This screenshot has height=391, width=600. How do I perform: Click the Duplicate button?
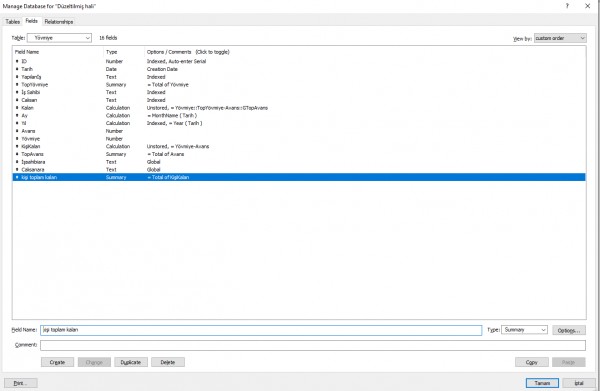131,362
